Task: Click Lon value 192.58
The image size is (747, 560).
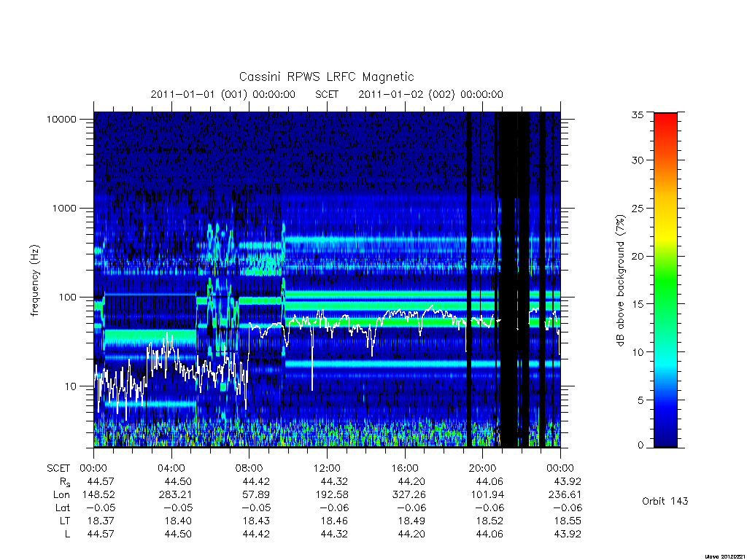Action: click(332, 495)
